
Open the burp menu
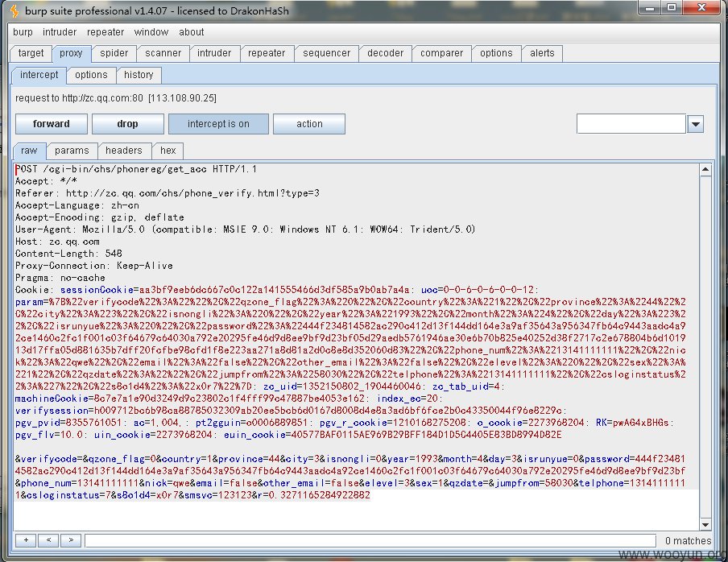coord(23,32)
